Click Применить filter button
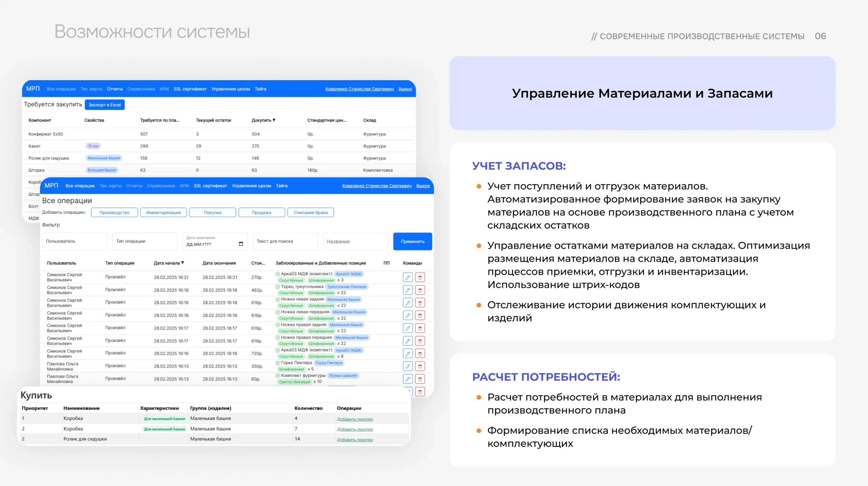Screen dimensions: 868x486 pos(412,241)
